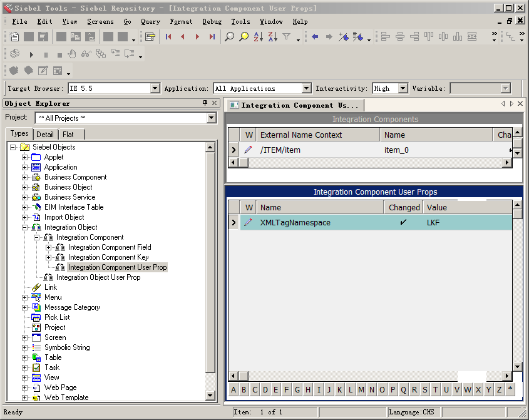Click the New Query magnifier icon

[x=229, y=36]
